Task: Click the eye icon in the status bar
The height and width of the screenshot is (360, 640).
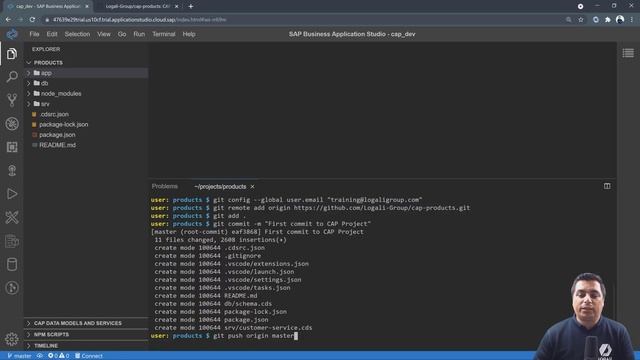Action: click(x=40, y=356)
